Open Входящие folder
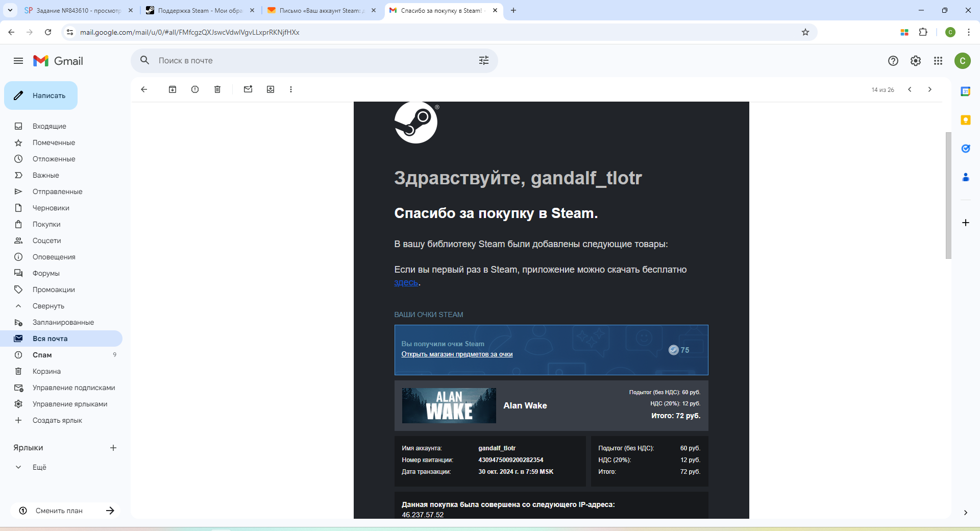 tap(61, 126)
